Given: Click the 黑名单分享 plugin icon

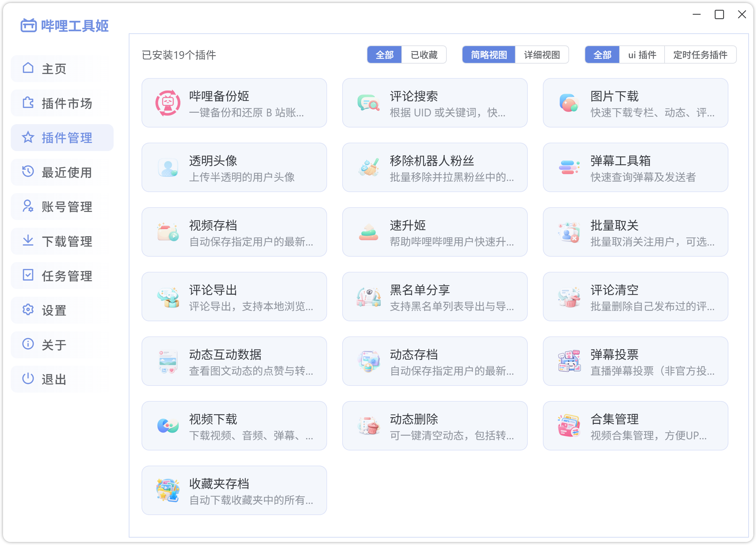Looking at the screenshot, I should point(368,297).
